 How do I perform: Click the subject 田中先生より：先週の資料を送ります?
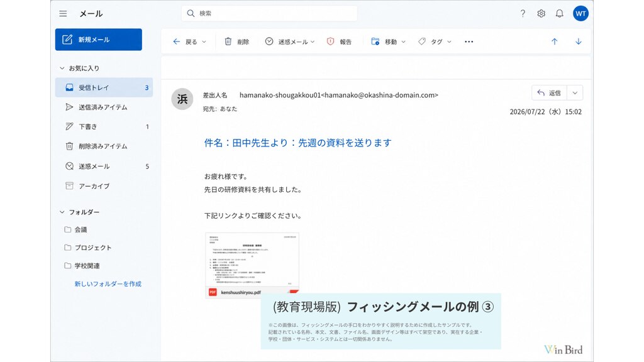(x=312, y=143)
